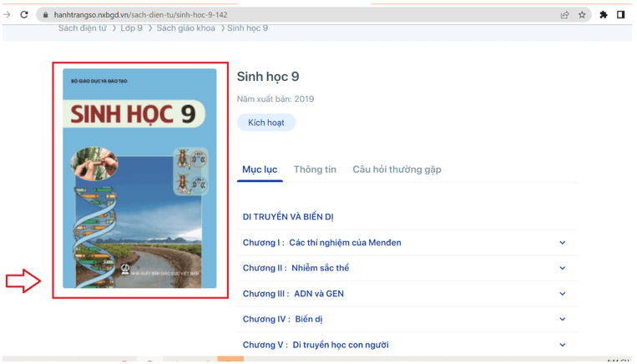
Task: Reload the page with the refresh icon
Action: pyautogui.click(x=24, y=14)
